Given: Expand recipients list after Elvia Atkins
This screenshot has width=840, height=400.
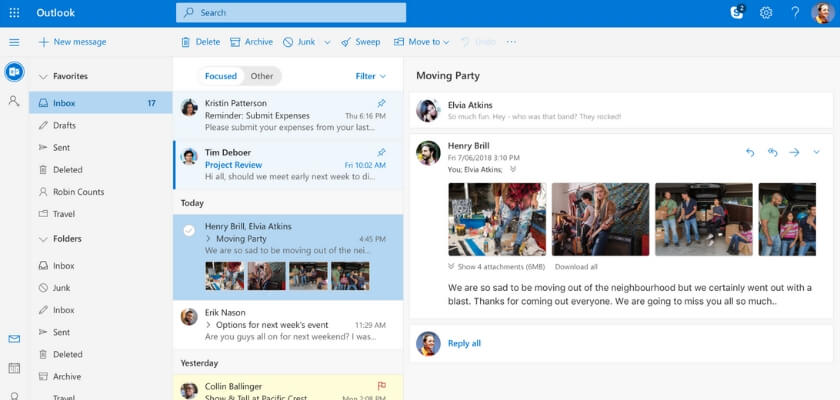Looking at the screenshot, I should [x=513, y=169].
